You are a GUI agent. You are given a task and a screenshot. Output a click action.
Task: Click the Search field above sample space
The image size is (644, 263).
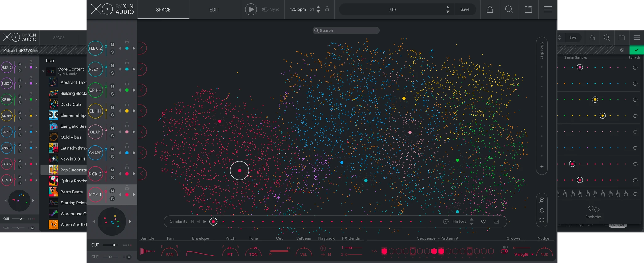tap(346, 31)
